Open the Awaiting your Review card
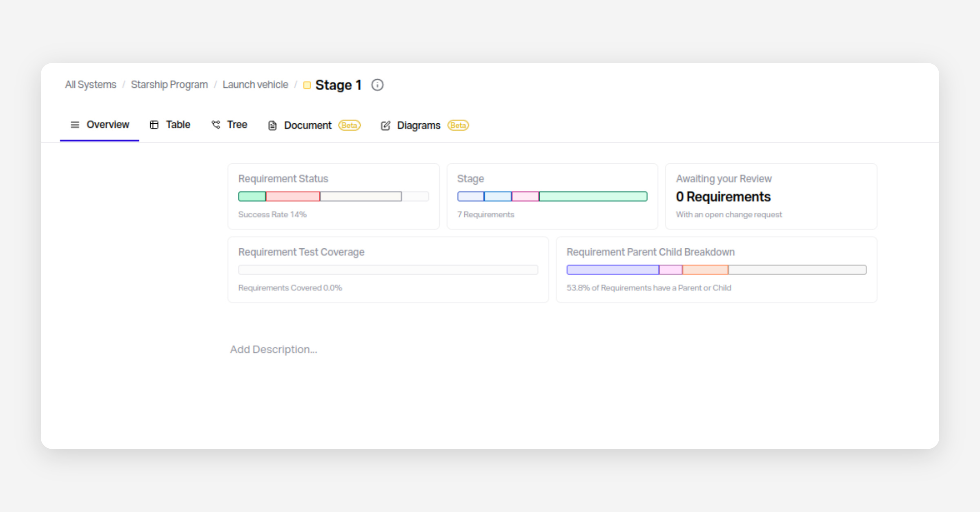Image resolution: width=980 pixels, height=512 pixels. [x=771, y=196]
